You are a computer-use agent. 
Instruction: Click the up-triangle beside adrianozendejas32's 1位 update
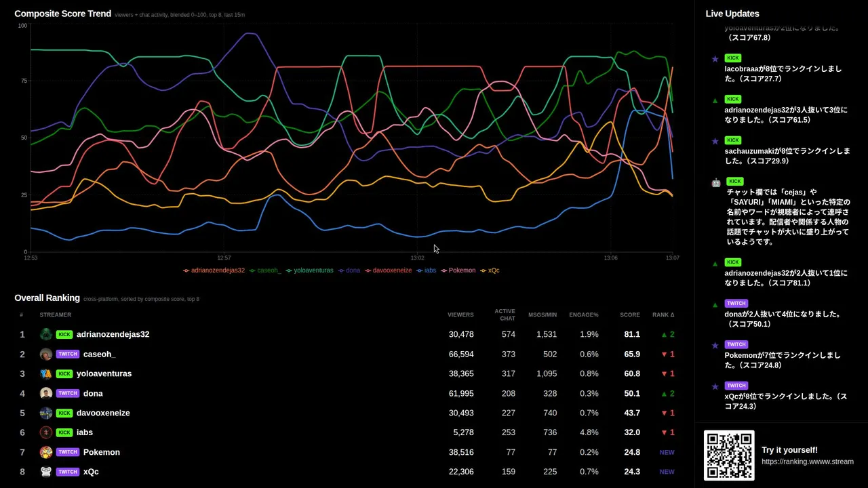coord(715,263)
